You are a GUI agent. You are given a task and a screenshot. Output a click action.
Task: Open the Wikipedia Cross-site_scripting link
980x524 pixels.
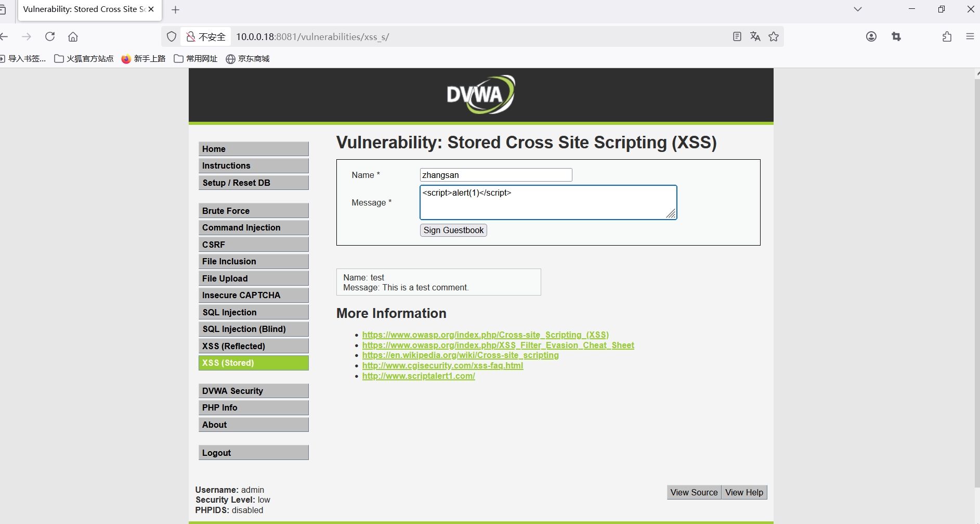pos(461,355)
